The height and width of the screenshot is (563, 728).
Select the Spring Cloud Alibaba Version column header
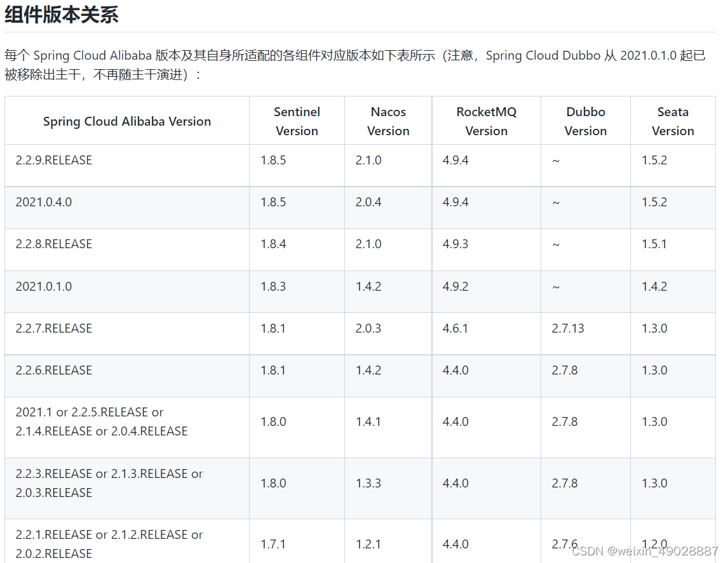point(126,121)
